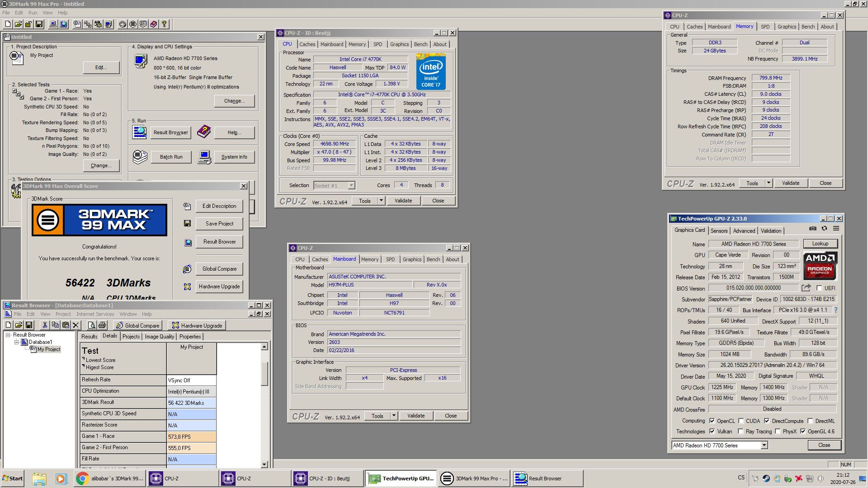Click Open Project icon in 3DMark toolbar

(18, 24)
